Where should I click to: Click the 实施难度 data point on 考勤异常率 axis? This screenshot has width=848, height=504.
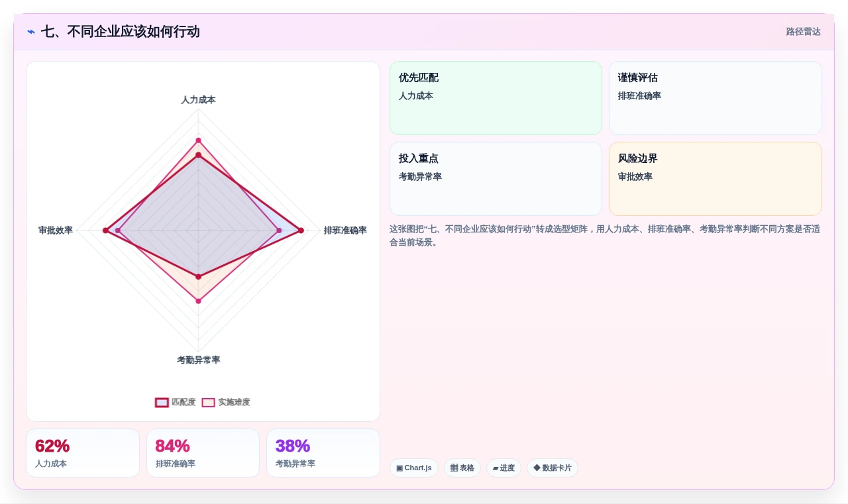point(198,301)
